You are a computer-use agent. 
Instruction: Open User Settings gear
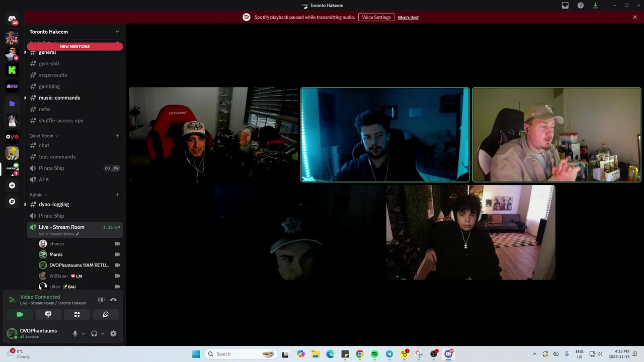[113, 333]
